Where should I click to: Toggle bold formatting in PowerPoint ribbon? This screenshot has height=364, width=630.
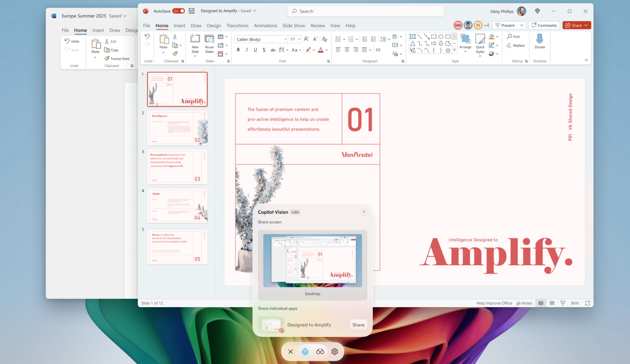tap(238, 50)
